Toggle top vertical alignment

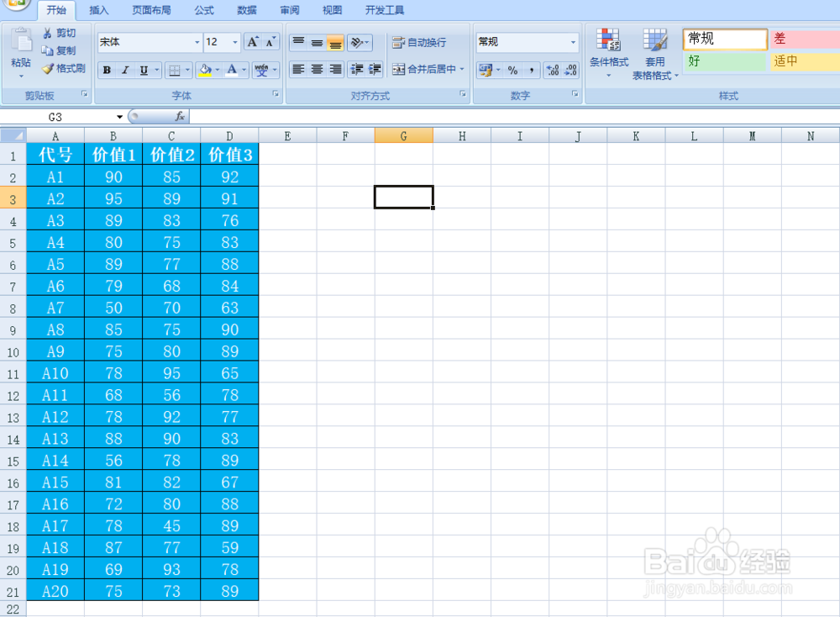click(298, 42)
